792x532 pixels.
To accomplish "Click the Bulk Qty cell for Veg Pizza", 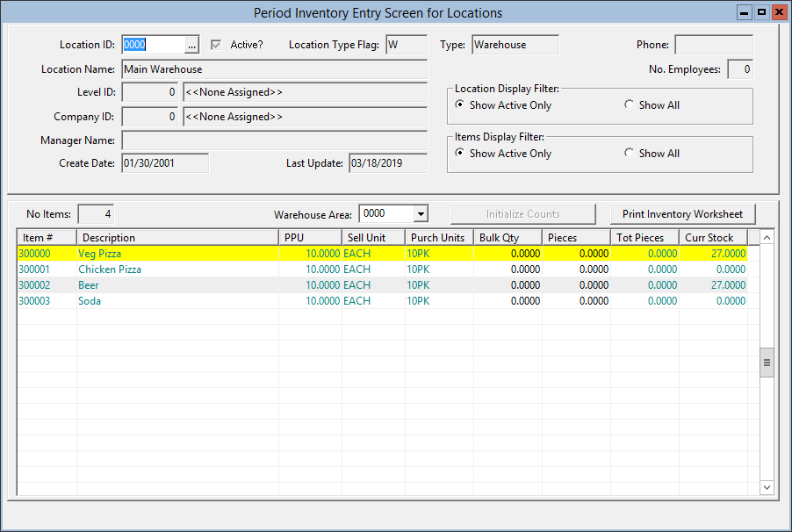I will click(x=508, y=254).
